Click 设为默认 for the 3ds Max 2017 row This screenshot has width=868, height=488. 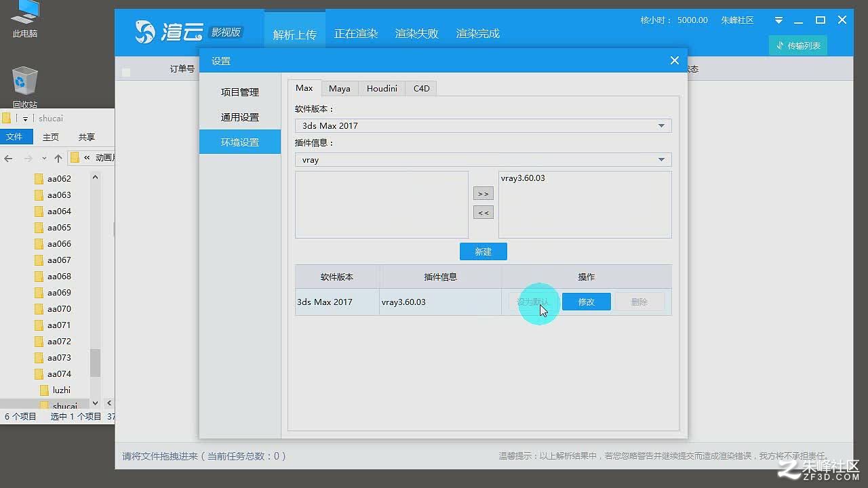(534, 302)
